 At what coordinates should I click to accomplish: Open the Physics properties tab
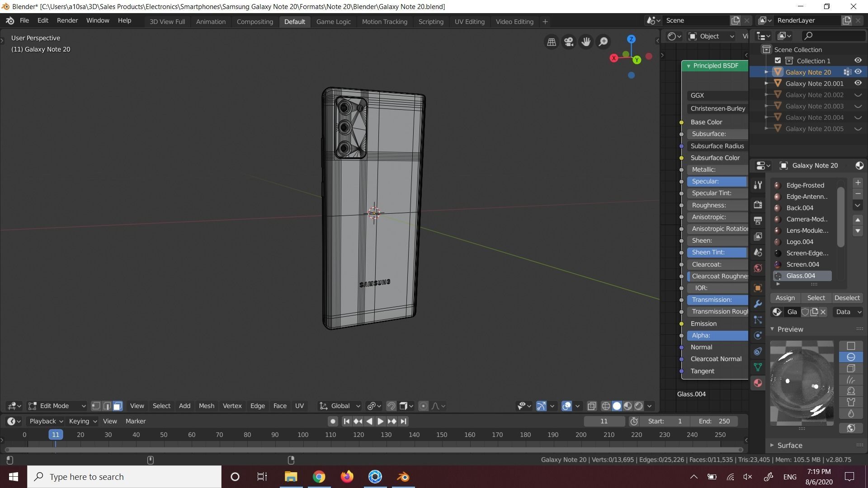click(758, 335)
